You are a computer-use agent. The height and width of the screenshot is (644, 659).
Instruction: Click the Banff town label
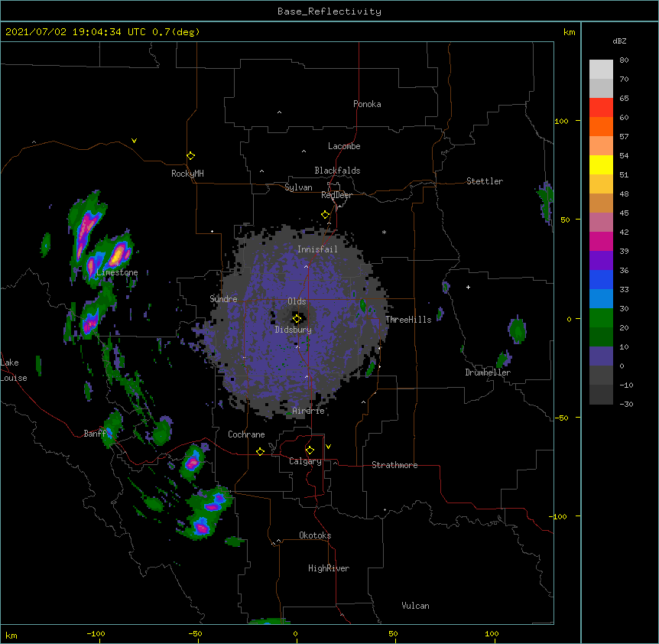coord(95,434)
